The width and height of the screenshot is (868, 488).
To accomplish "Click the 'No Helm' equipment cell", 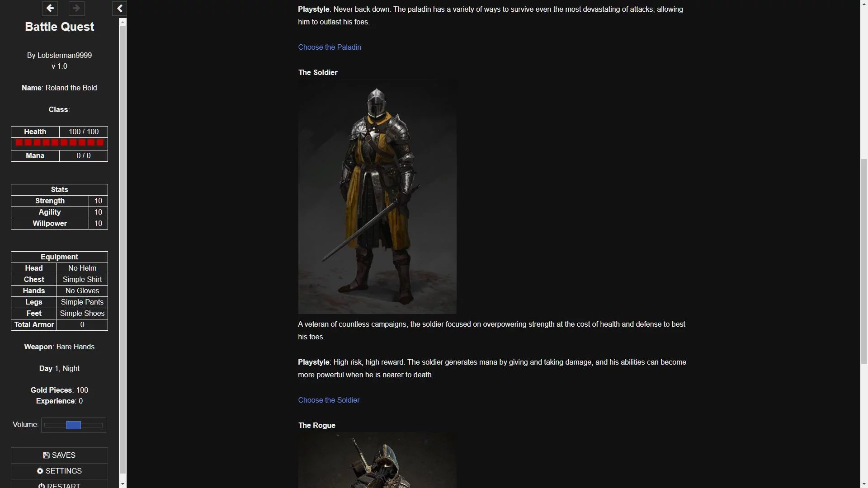I will pyautogui.click(x=82, y=268).
